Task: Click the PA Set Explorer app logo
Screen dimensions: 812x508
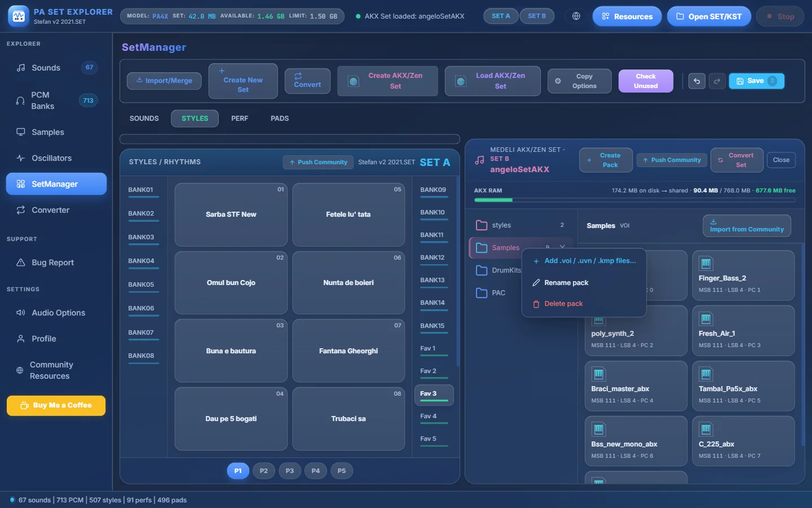Action: tap(19, 16)
